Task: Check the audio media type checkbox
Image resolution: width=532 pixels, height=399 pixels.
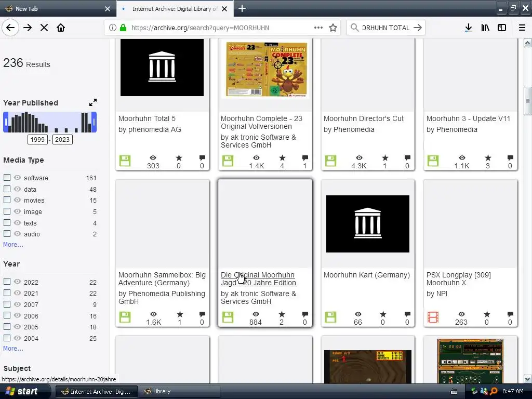Action: (7, 233)
